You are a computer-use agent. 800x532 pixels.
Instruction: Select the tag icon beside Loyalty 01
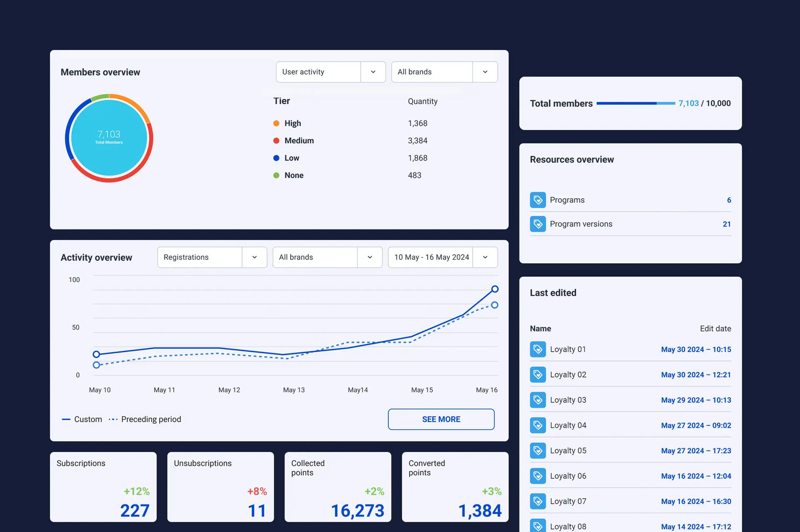(538, 349)
